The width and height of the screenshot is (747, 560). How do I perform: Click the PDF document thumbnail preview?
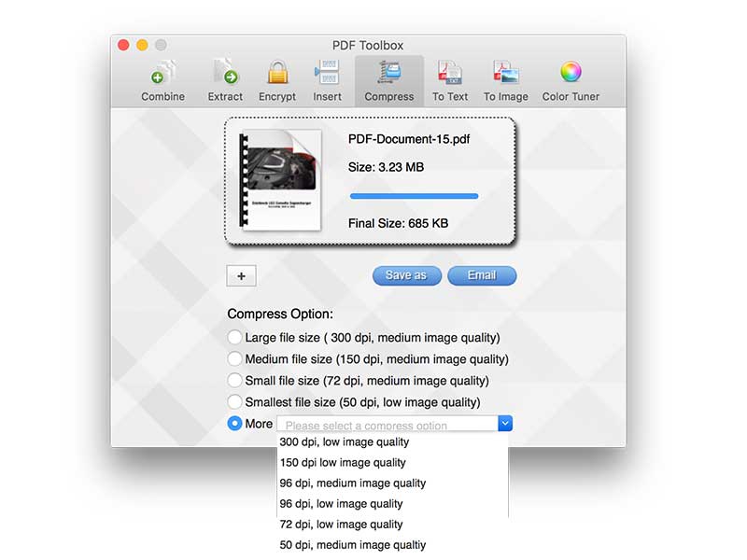point(280,180)
